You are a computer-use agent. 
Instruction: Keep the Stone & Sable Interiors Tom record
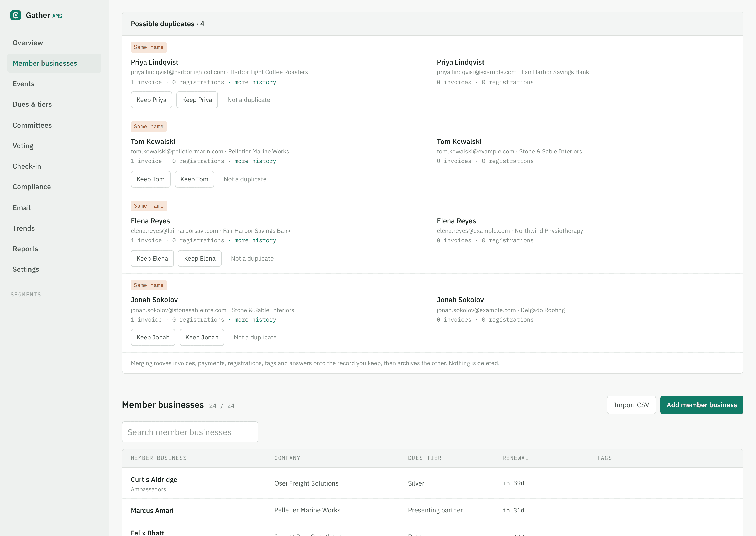pos(194,179)
